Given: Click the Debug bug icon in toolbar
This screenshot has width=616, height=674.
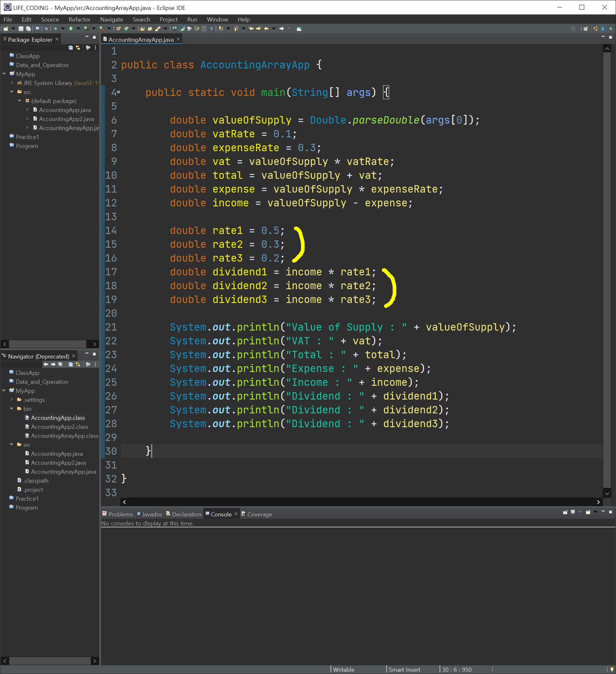Looking at the screenshot, I should 56,29.
